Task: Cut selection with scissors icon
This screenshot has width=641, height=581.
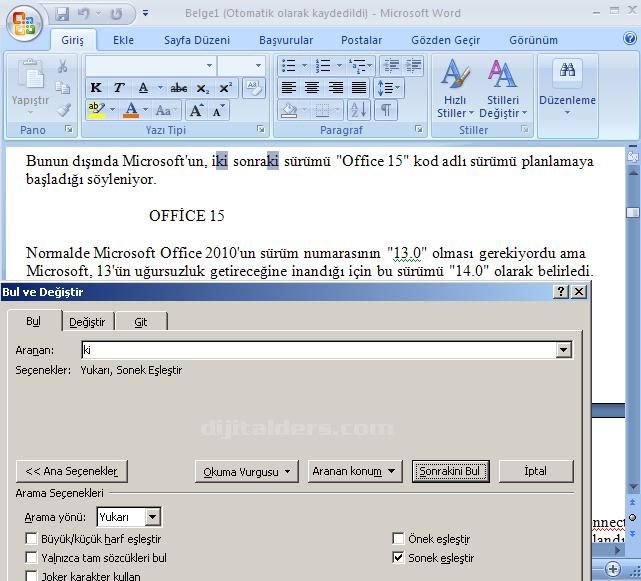Action: [63, 66]
